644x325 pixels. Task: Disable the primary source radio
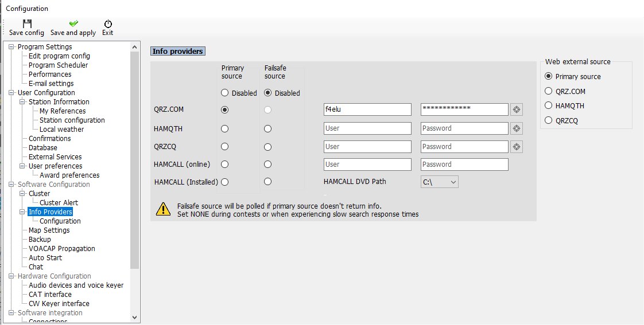tap(225, 93)
